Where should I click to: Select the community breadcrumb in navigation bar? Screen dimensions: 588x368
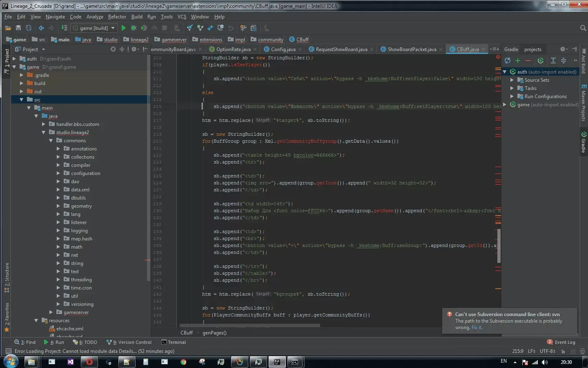pos(267,40)
